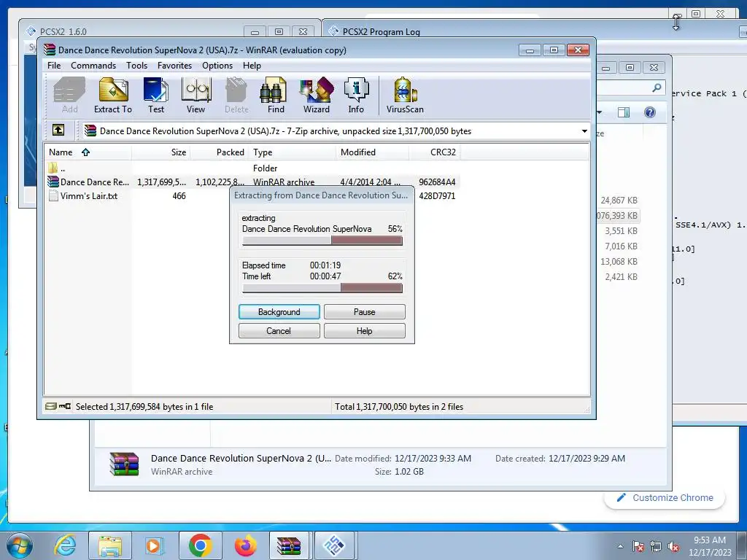Click the 24,867 KB size in Explorer

(x=619, y=201)
